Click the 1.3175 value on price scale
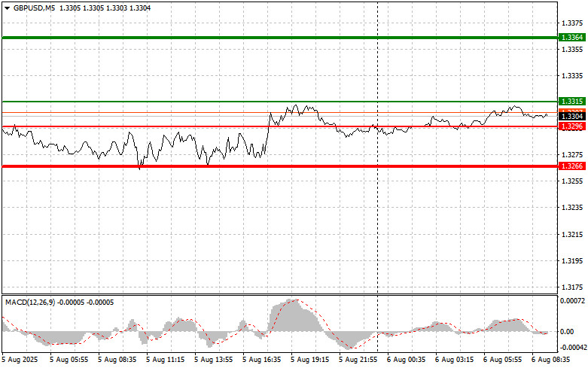The image size is (588, 368). pos(571,287)
